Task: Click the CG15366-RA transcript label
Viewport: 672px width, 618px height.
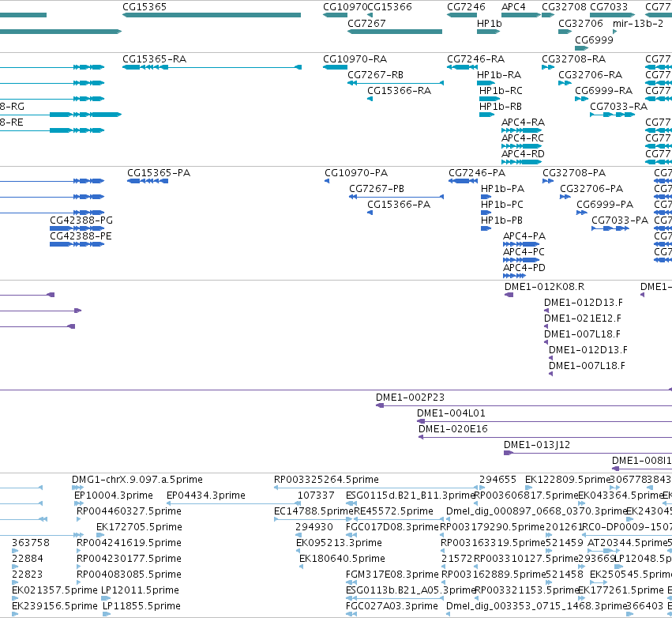Action: 399,91
